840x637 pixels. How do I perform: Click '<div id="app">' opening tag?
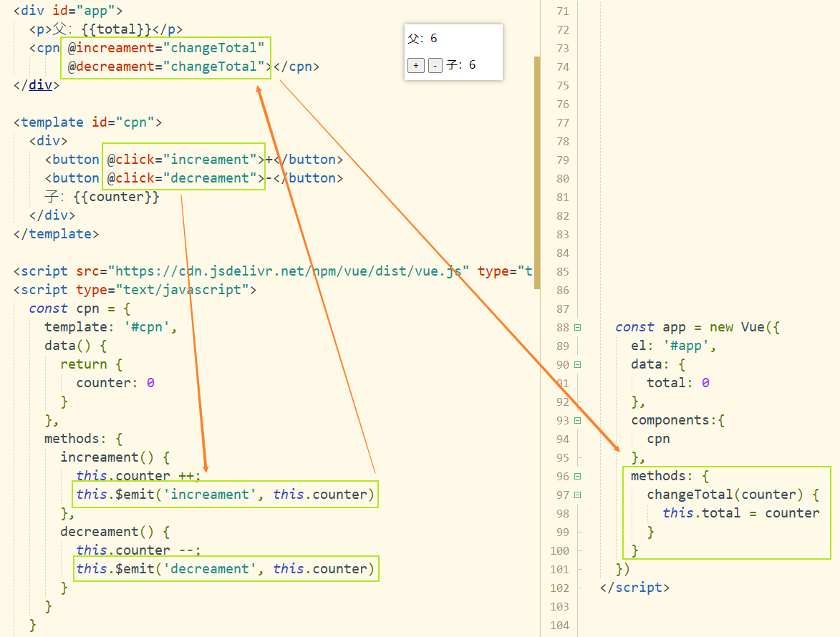[x=68, y=11]
